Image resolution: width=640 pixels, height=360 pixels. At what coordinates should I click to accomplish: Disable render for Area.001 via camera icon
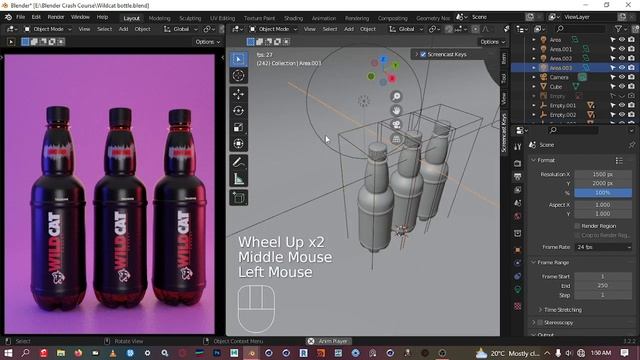(631, 49)
